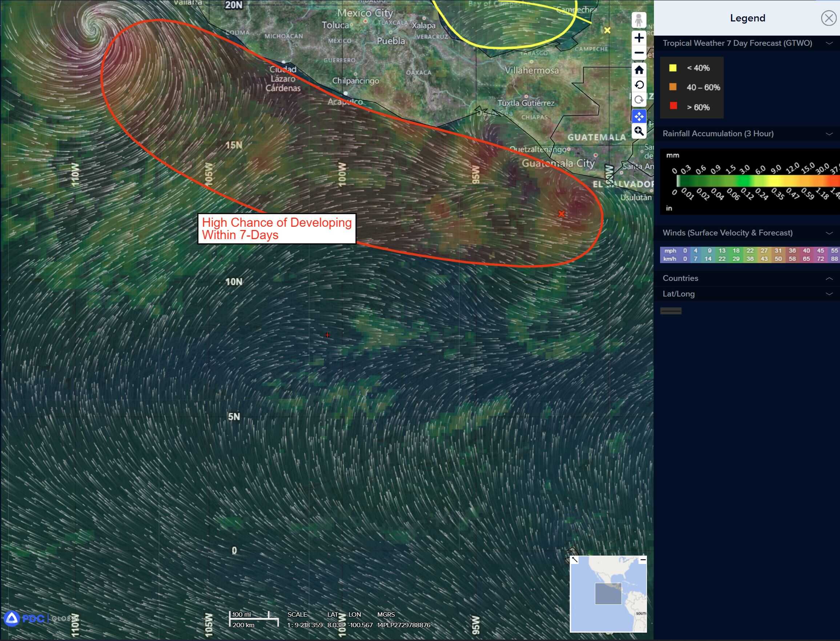The width and height of the screenshot is (840, 641).
Task: Click the next extent clockwise arrow
Action: [x=639, y=100]
